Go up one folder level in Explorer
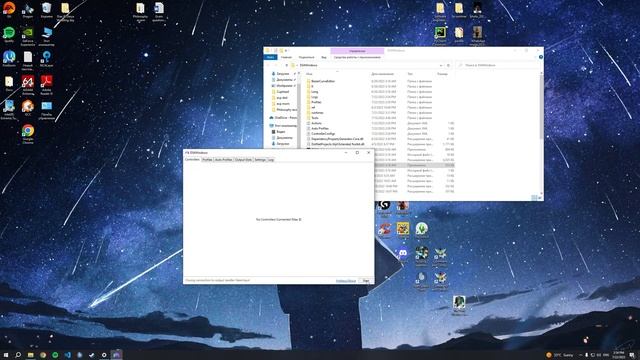 pos(287,65)
